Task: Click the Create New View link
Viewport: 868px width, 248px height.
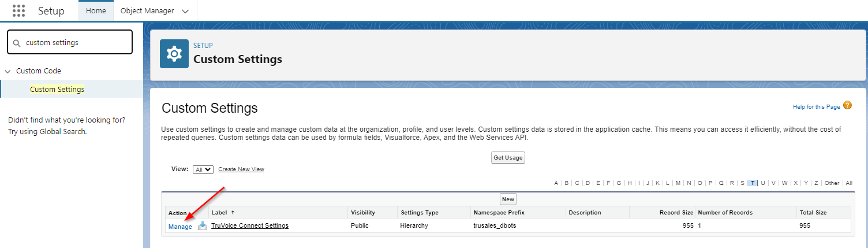Action: click(241, 169)
